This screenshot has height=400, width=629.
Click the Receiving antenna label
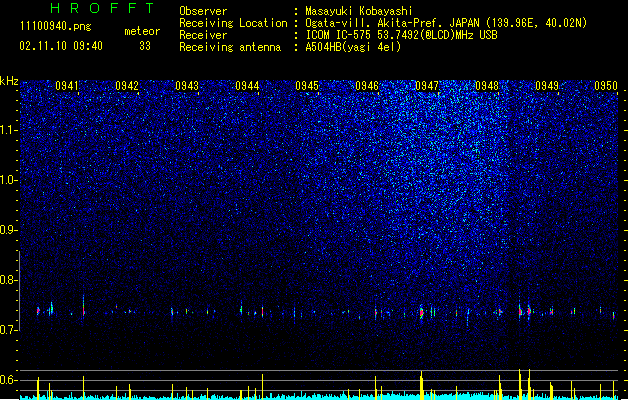[x=230, y=47]
